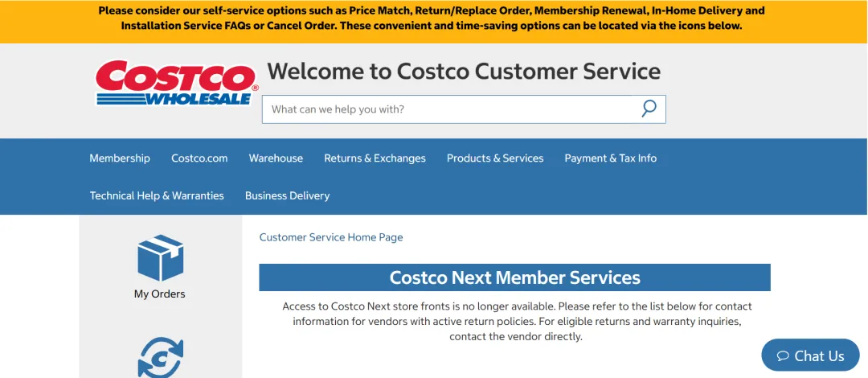The width and height of the screenshot is (868, 378).
Task: Open the Technical Help & Warranties menu
Action: tap(157, 195)
